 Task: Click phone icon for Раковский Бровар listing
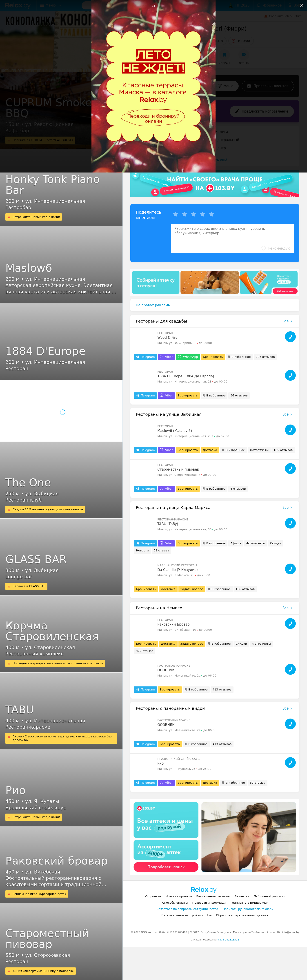point(290,624)
